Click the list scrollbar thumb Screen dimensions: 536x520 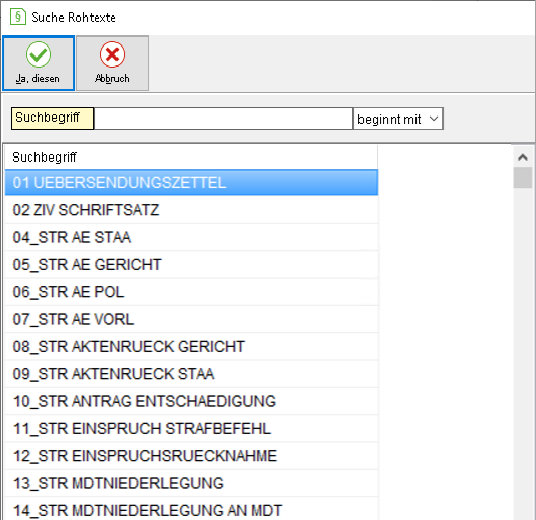522,177
